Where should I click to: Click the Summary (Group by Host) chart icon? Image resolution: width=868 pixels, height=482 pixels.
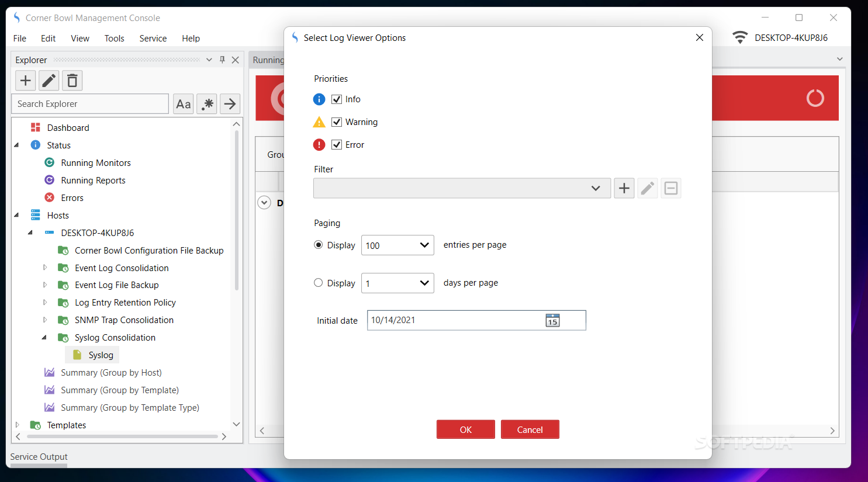coord(50,372)
